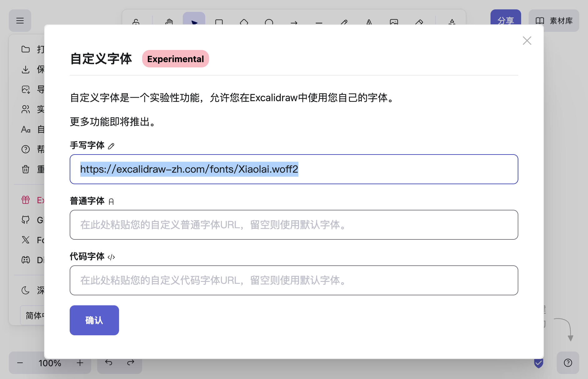The width and height of the screenshot is (588, 379).
Task: Click the save download menu item
Action: tap(30, 69)
